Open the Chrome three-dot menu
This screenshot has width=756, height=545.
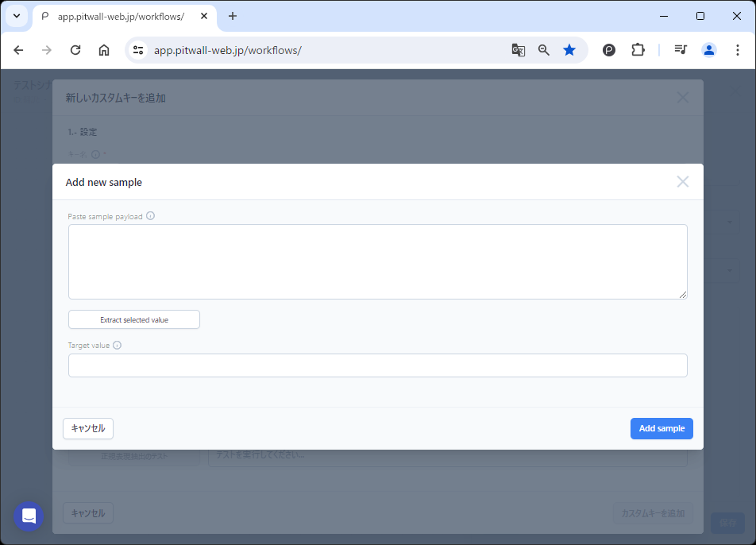coord(738,50)
